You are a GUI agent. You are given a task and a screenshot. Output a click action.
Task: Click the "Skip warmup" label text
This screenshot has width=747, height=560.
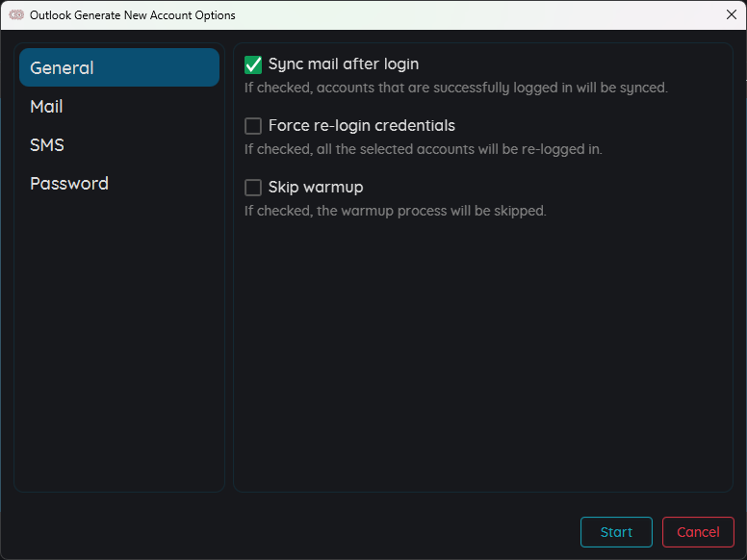316,187
